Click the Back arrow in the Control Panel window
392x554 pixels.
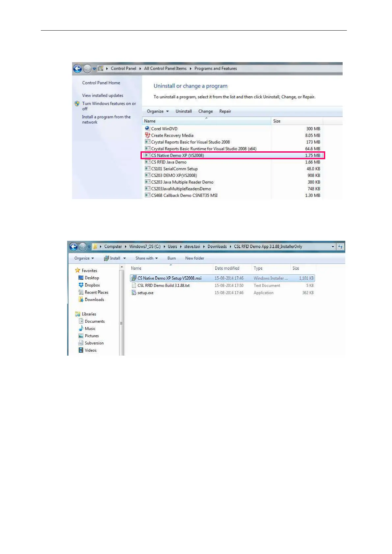click(77, 68)
